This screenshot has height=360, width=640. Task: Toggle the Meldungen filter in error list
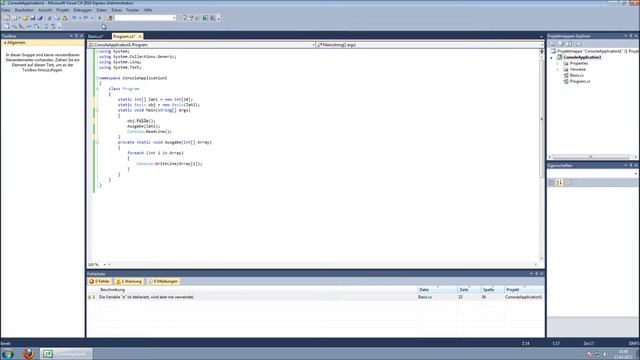163,282
